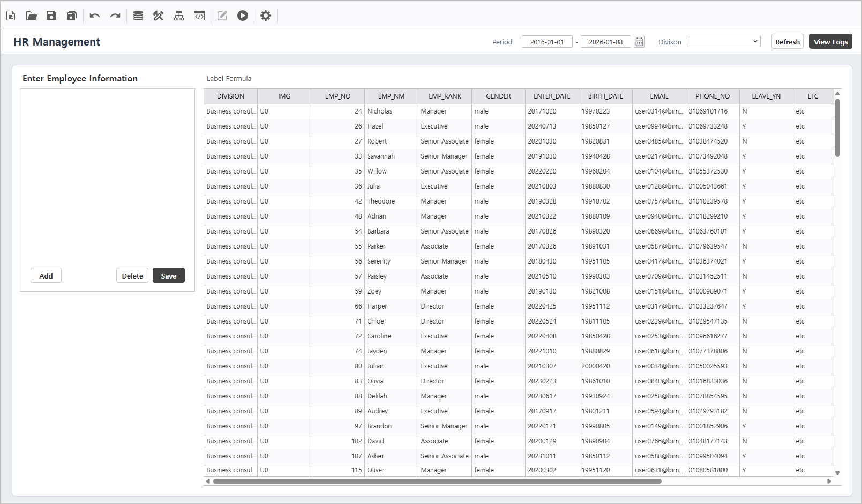
Task: Click the Delete button
Action: click(132, 276)
